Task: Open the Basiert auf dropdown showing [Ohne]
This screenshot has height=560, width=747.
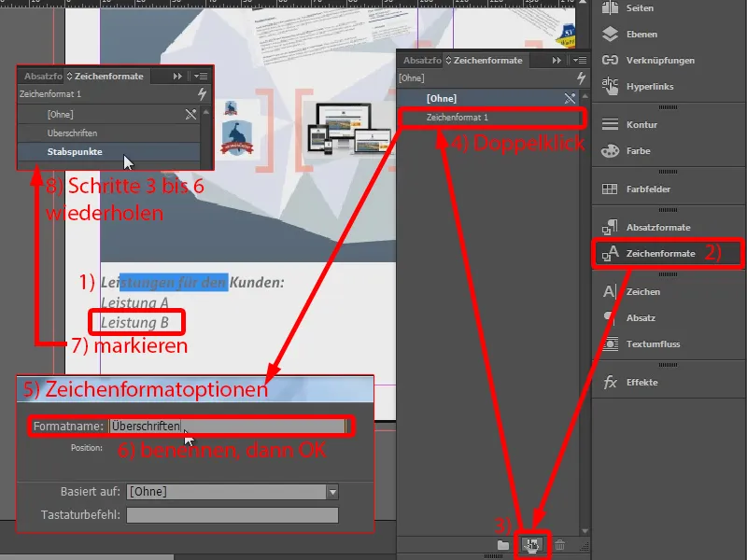Action: (332, 491)
